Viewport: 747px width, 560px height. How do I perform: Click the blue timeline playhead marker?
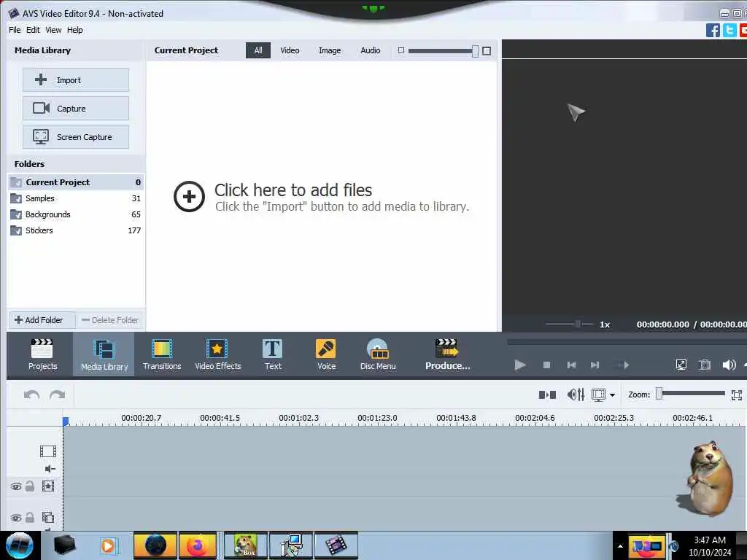66,421
